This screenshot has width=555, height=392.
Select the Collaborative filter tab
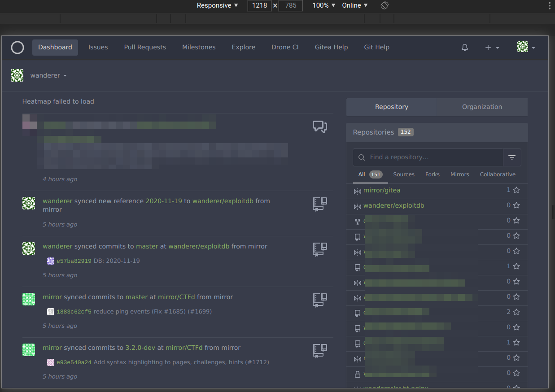point(498,174)
